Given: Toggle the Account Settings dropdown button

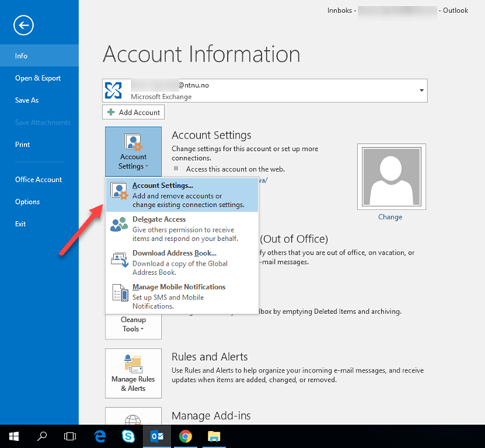Looking at the screenshot, I should pos(133,152).
